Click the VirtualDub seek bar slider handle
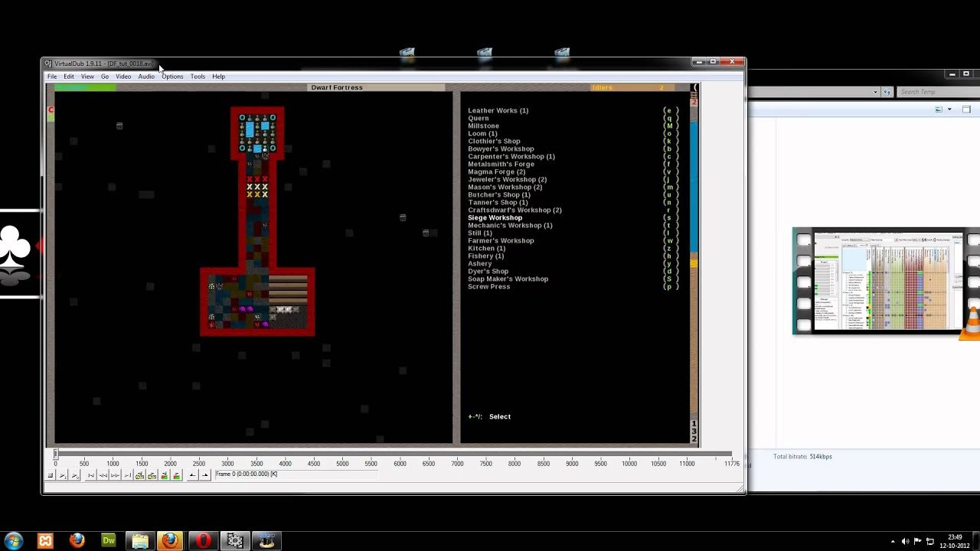Screen dimensions: 980x551 (x=56, y=455)
